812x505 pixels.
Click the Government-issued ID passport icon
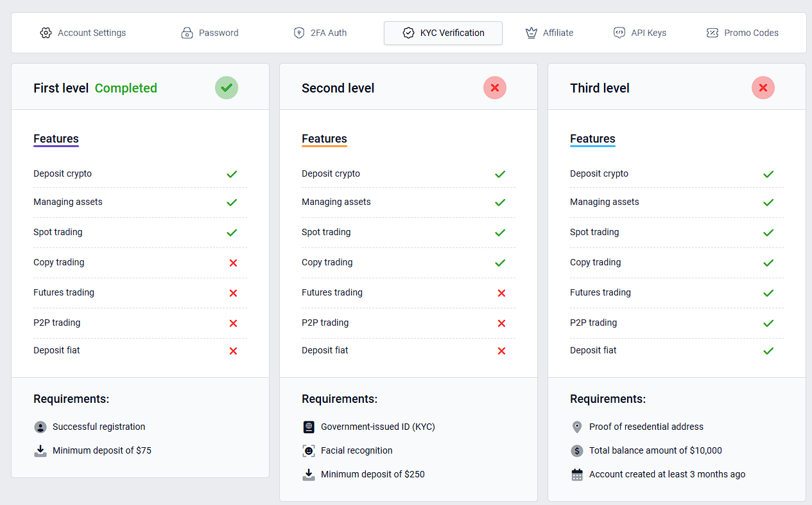coord(309,427)
